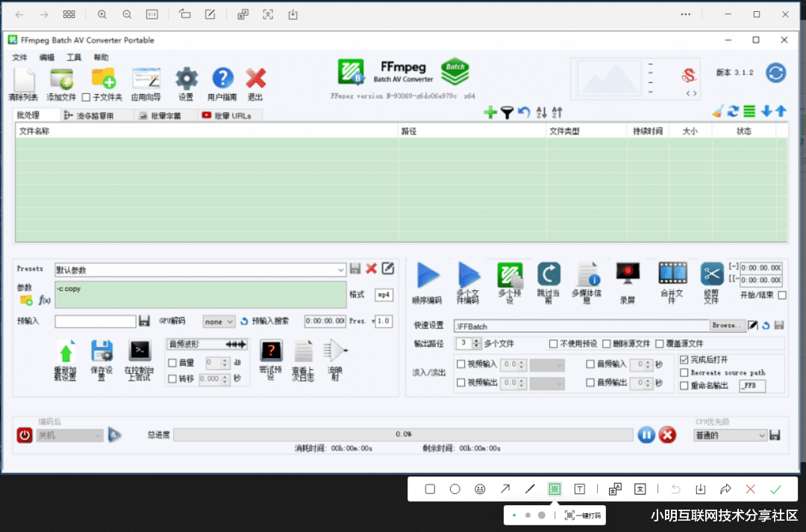Click the funnel filter icon above the file list
Screen dimensions: 806x532
pos(507,113)
